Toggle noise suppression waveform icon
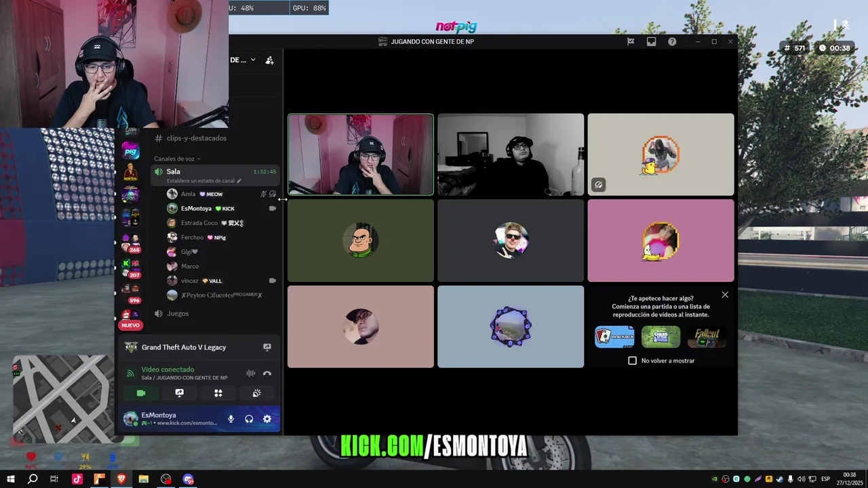The width and height of the screenshot is (868, 488). [250, 373]
